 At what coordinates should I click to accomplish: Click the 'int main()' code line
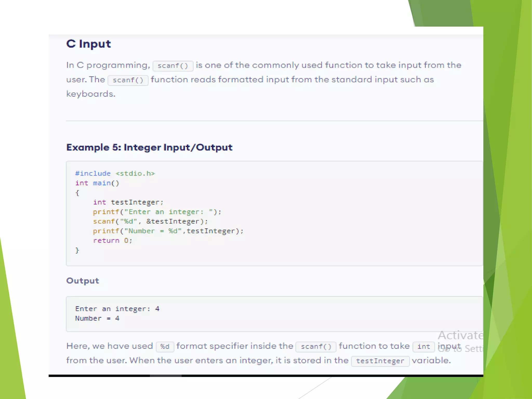[97, 183]
